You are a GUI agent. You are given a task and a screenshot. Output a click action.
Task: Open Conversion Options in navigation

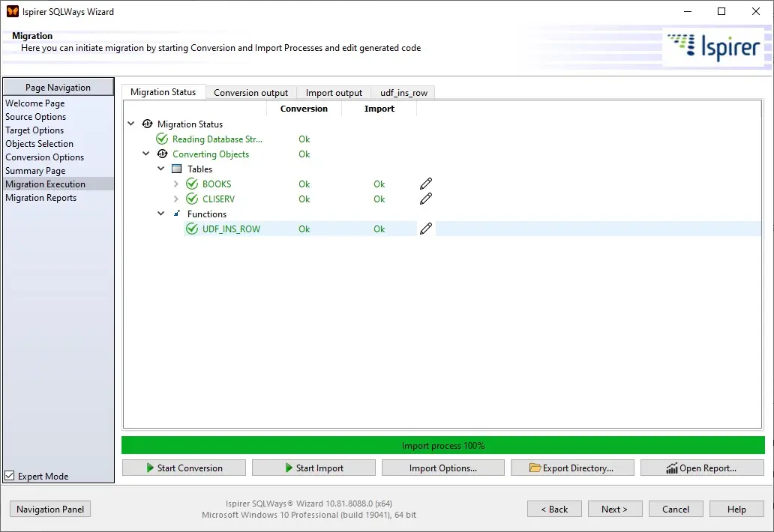click(x=45, y=157)
